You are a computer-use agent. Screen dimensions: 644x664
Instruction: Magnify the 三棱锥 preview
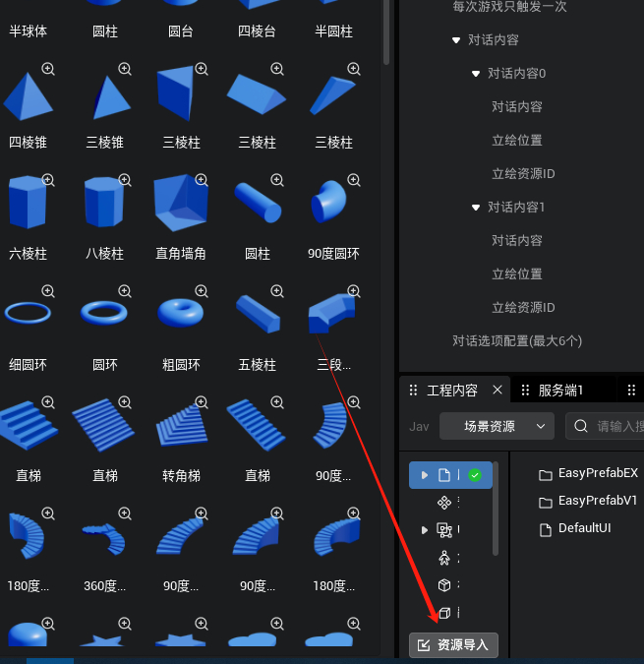click(125, 69)
